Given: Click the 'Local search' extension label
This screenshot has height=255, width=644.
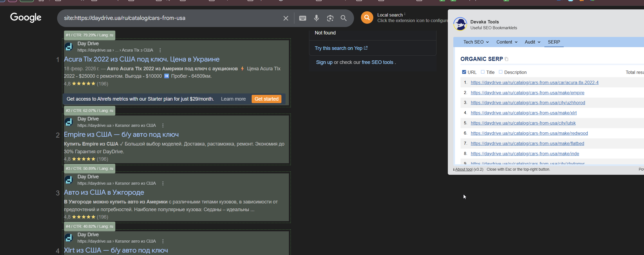Looking at the screenshot, I should [390, 15].
